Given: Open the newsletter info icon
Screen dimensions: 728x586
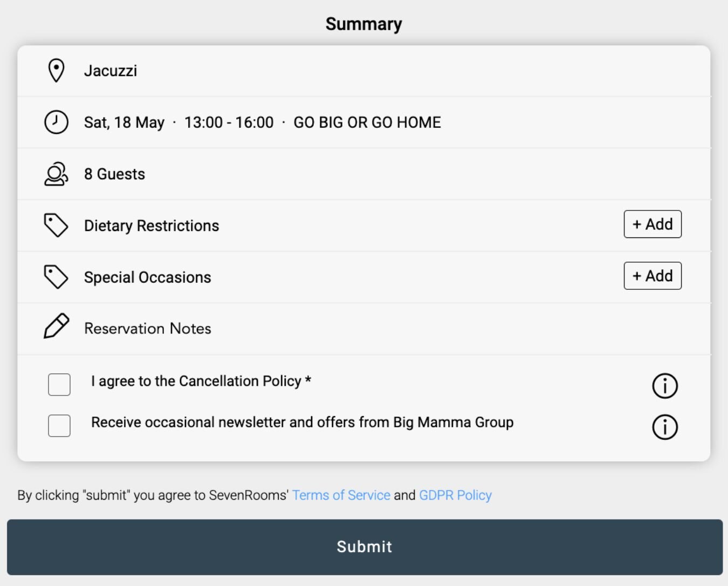Looking at the screenshot, I should point(664,427).
